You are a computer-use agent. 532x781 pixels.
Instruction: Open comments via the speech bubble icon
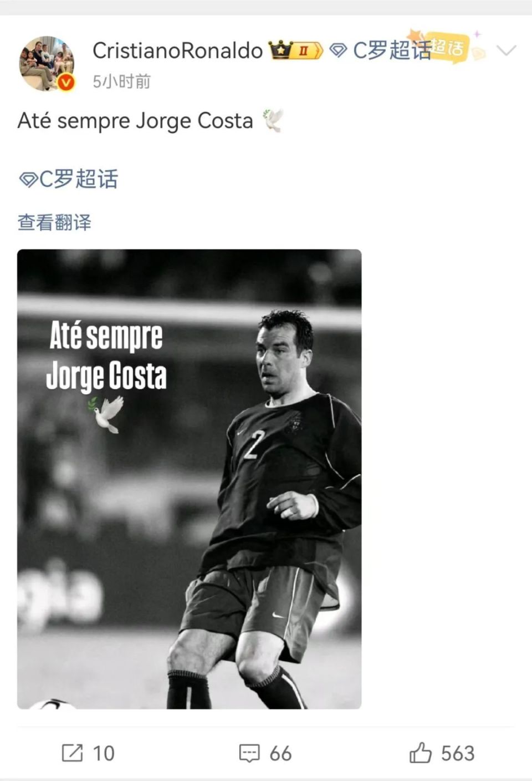pos(249,753)
